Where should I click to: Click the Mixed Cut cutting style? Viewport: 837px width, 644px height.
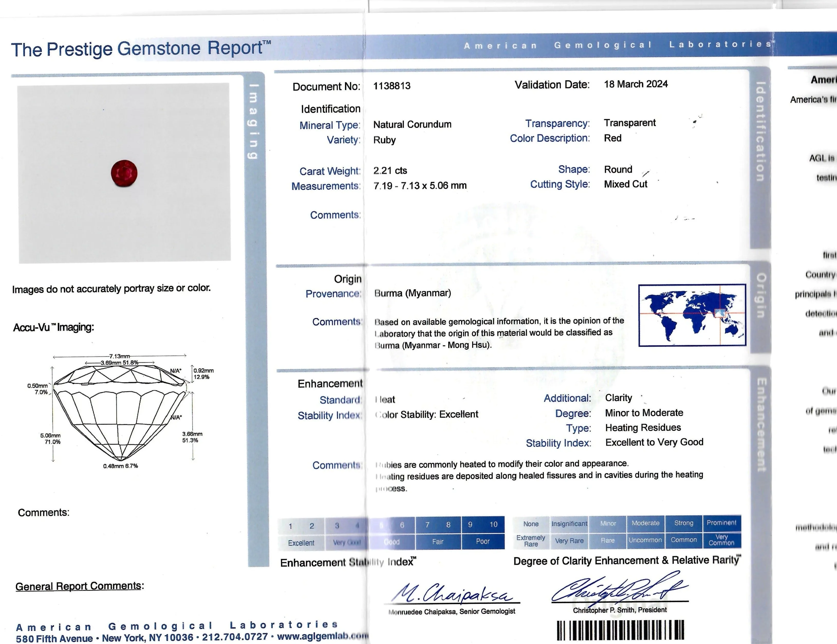point(626,184)
